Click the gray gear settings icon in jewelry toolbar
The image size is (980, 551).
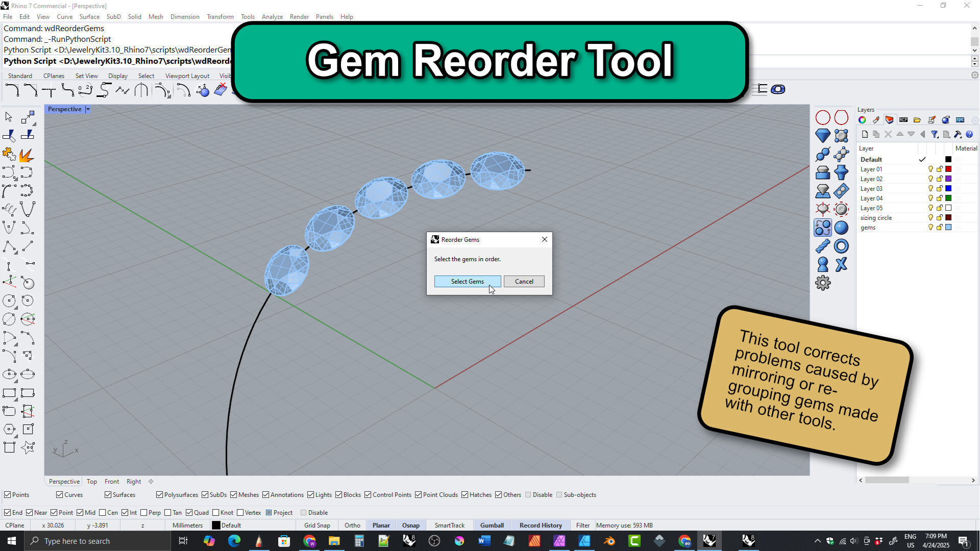pyautogui.click(x=822, y=283)
